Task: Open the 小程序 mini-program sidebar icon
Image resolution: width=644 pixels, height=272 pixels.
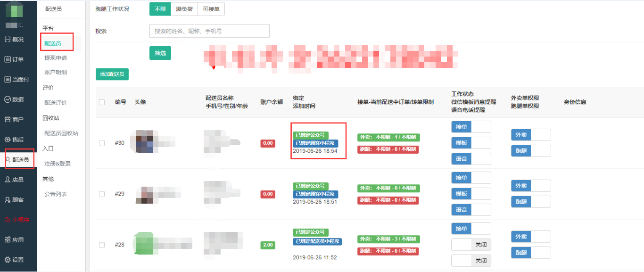Action: [x=7, y=220]
